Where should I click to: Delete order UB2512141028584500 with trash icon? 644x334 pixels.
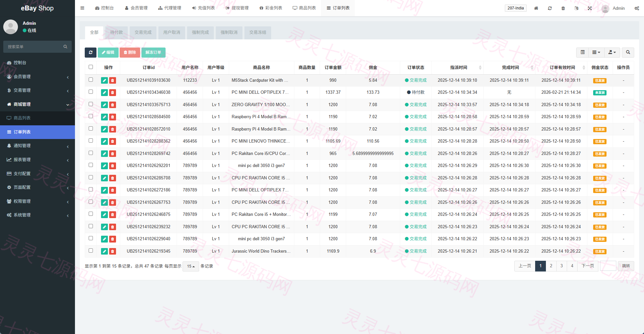[x=112, y=117]
